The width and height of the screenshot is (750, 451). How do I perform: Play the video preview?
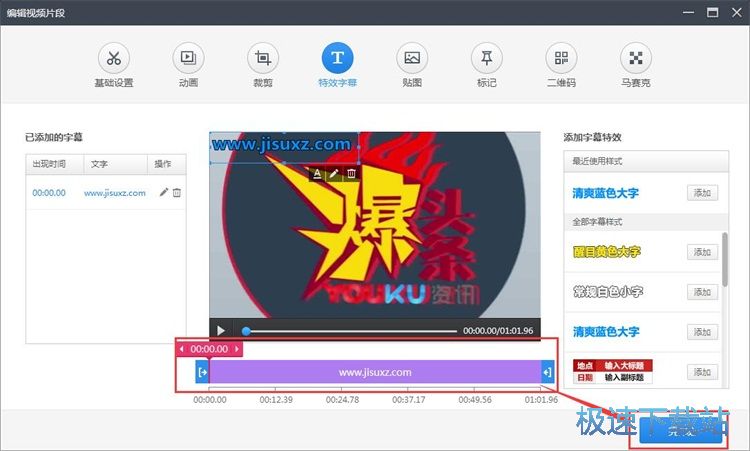point(221,330)
